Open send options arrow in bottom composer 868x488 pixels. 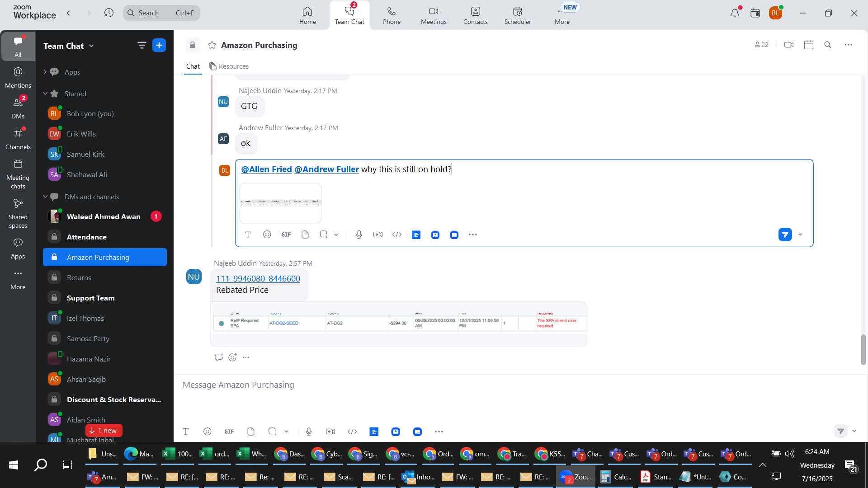[x=854, y=431]
